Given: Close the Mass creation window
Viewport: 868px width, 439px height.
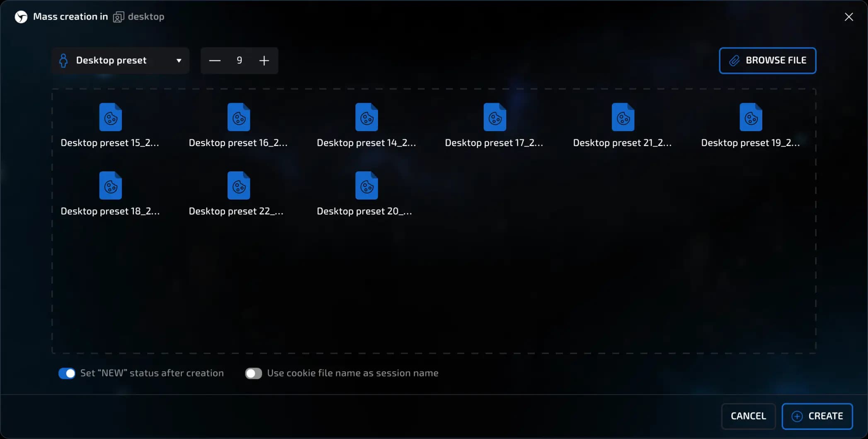Looking at the screenshot, I should coord(849,17).
